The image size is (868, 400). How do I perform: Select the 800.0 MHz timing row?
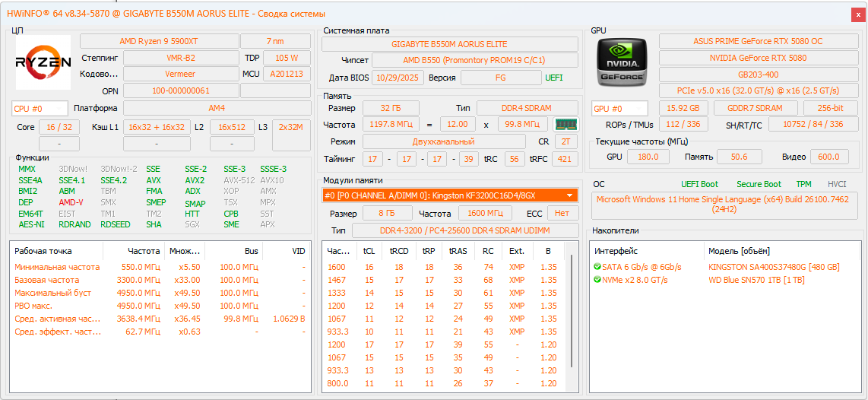444,383
